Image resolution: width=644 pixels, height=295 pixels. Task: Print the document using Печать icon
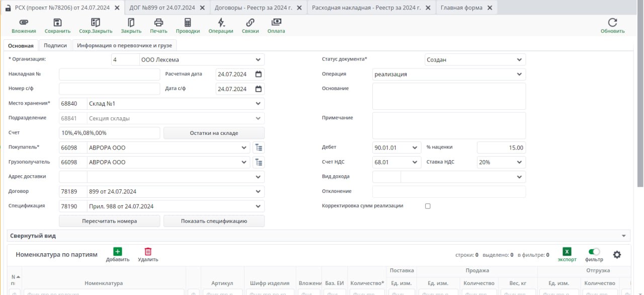(x=158, y=23)
